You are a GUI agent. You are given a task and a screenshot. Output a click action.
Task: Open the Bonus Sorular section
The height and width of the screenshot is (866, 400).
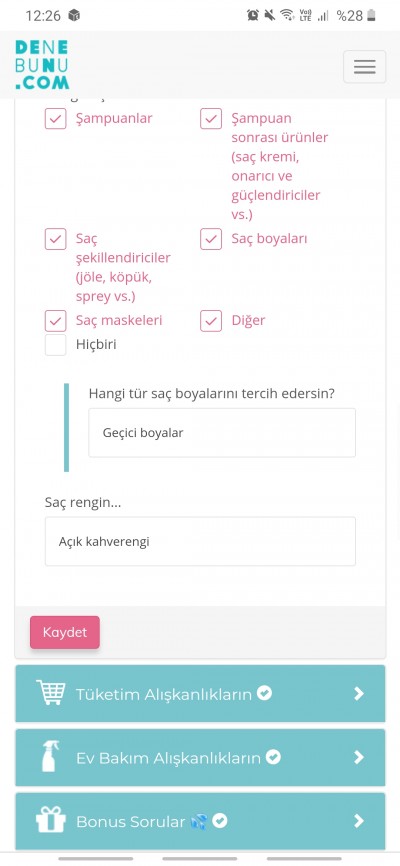click(x=200, y=821)
